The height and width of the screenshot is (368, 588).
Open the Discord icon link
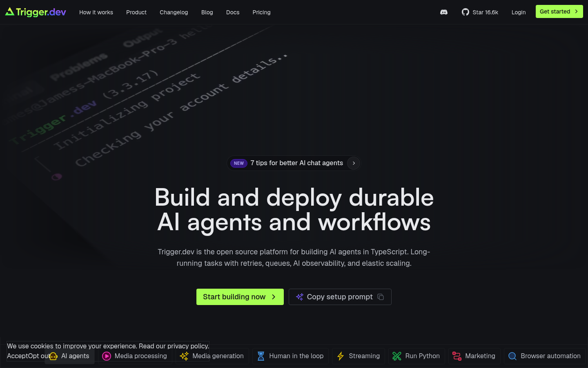pyautogui.click(x=444, y=12)
